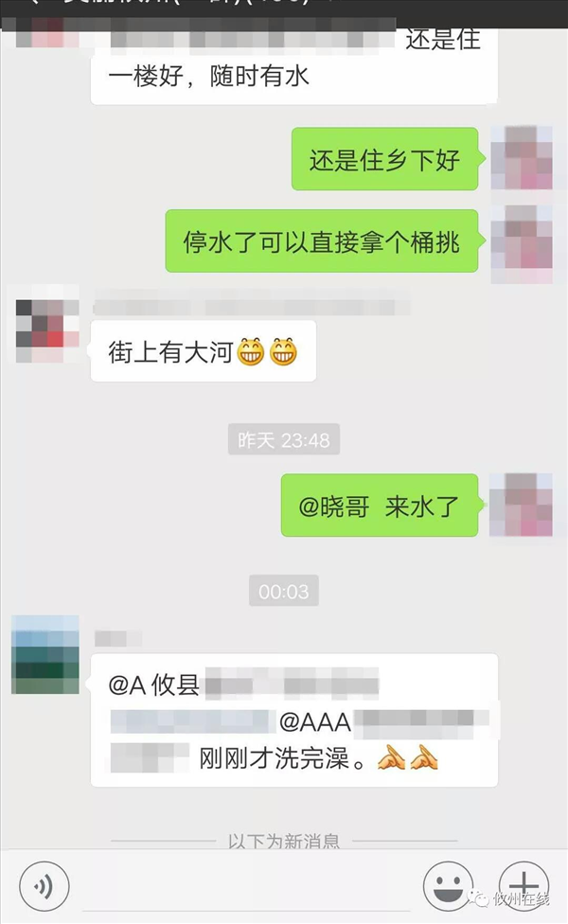This screenshot has width=568, height=924.
Task: Select the 还是住乡下好 green bubble
Action: tap(384, 159)
